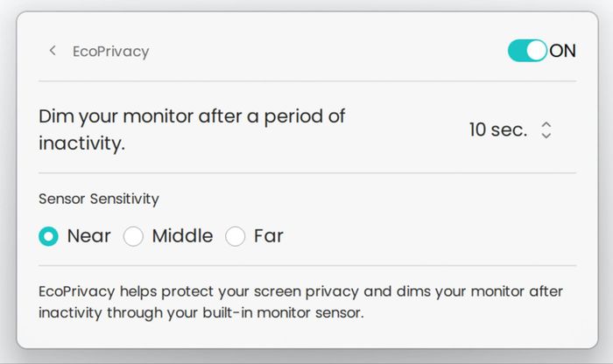Image resolution: width=613 pixels, height=364 pixels.
Task: Click the 'Dim your monitor after' text line
Action: coord(192,116)
